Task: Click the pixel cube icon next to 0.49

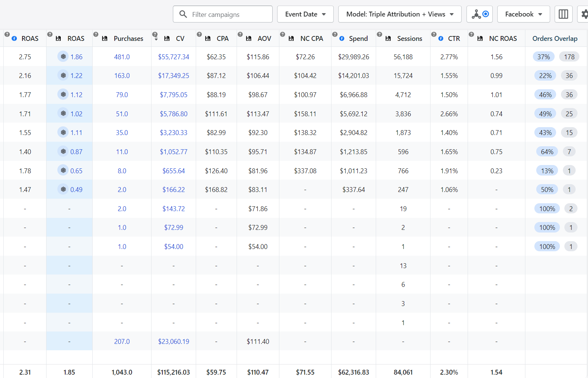Action: pos(63,189)
